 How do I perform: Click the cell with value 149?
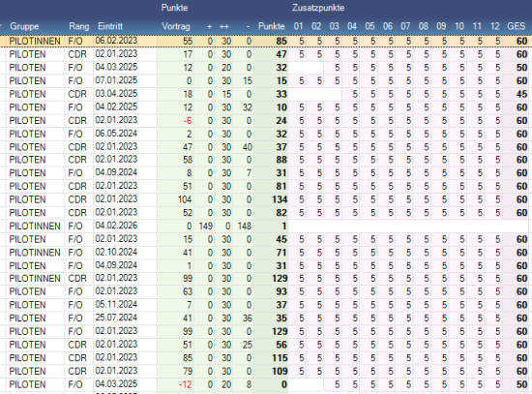pos(206,226)
